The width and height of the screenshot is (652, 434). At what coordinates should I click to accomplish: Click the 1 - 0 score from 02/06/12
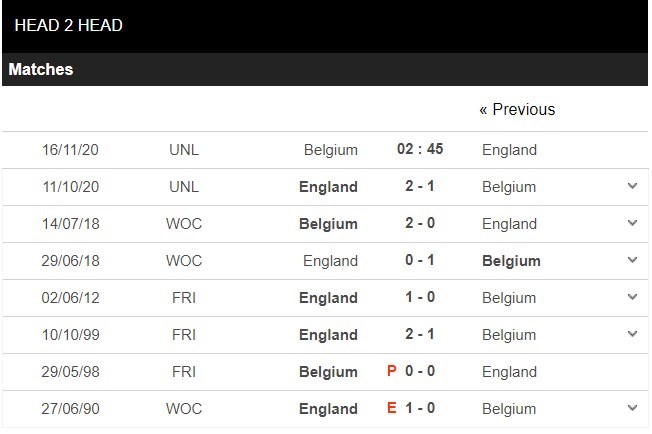coord(420,298)
